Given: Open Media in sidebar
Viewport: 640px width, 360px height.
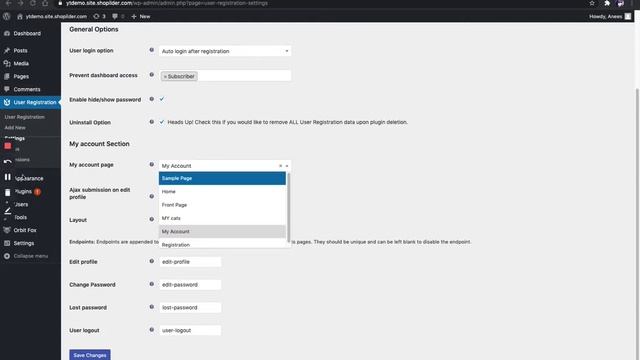Looking at the screenshot, I should pyautogui.click(x=21, y=64).
